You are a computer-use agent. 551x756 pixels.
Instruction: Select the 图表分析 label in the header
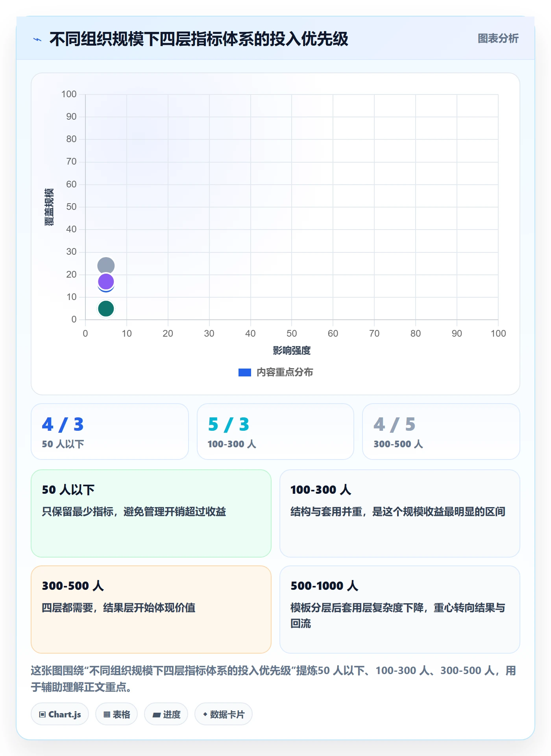pyautogui.click(x=498, y=39)
